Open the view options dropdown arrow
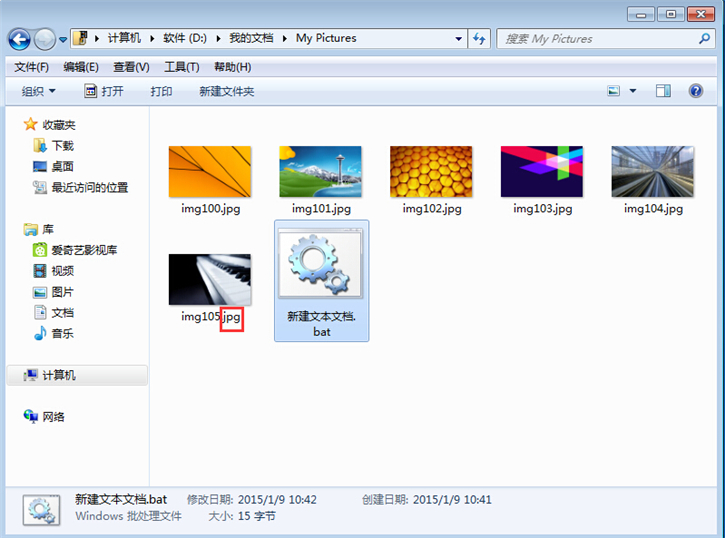 (x=633, y=91)
